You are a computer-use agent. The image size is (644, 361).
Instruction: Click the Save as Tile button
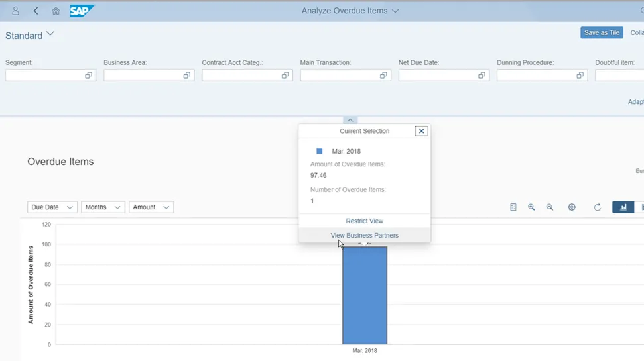click(601, 32)
